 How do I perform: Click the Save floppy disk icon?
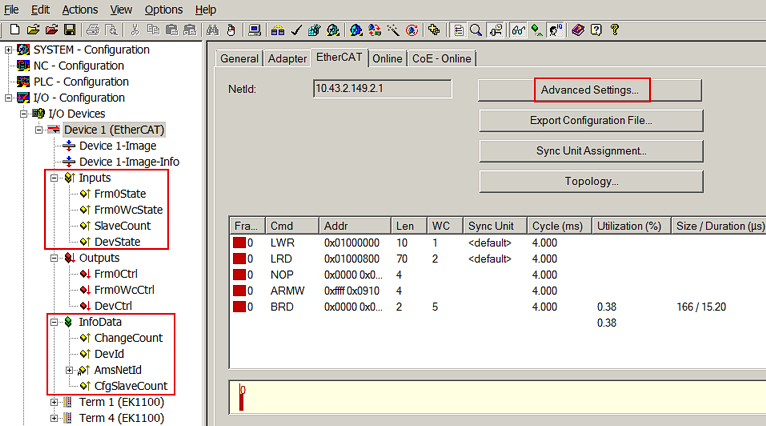70,30
